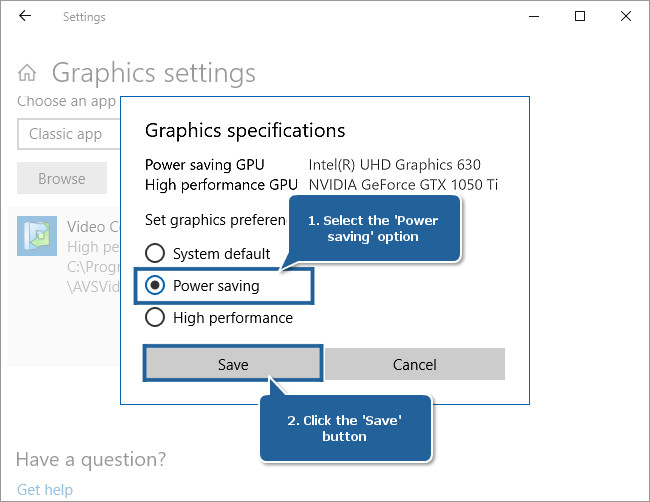Select the Video Converter app icon
650x502 pixels.
pos(37,236)
